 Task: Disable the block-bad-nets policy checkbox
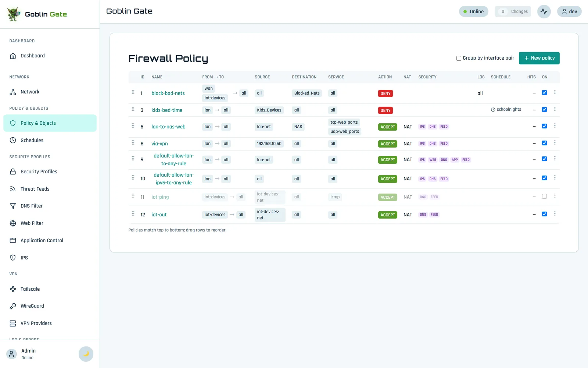(x=544, y=93)
